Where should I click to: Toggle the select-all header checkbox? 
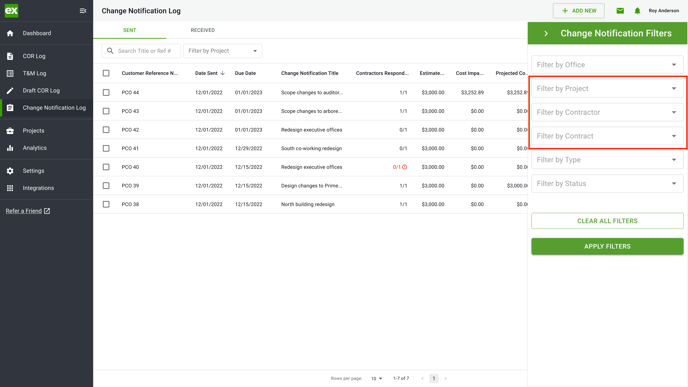pyautogui.click(x=106, y=73)
